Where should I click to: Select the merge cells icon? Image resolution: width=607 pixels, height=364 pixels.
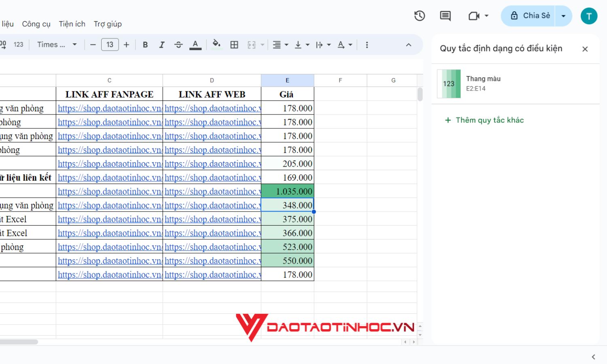tap(252, 44)
